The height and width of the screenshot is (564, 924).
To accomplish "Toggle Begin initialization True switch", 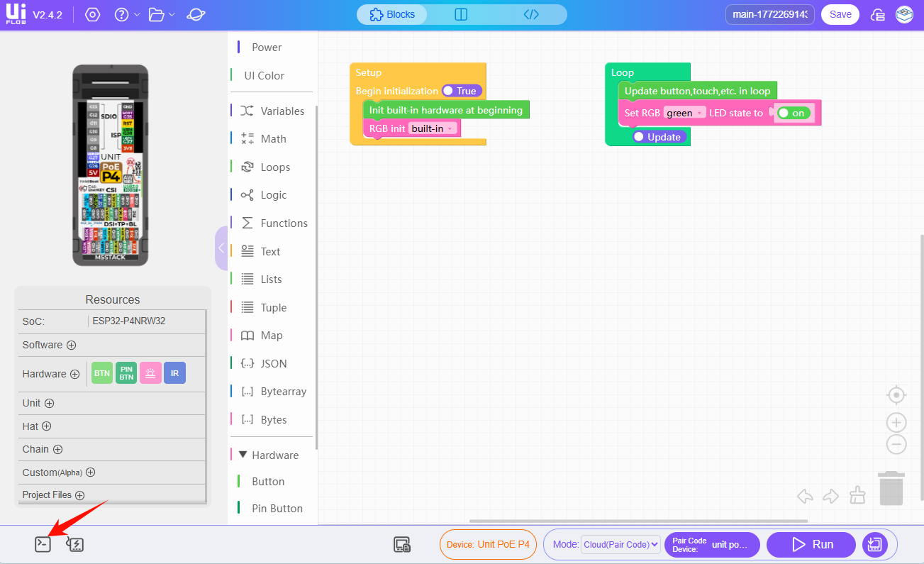I will pyautogui.click(x=461, y=91).
